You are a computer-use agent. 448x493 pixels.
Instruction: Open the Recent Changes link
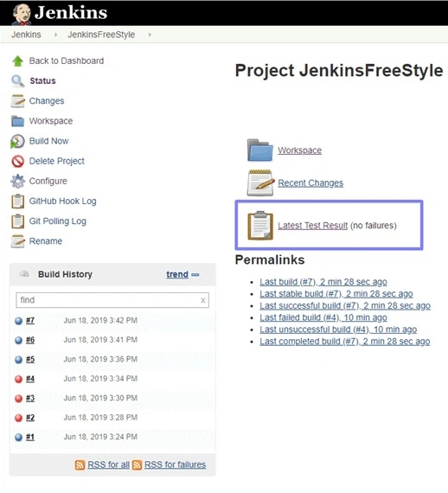point(310,183)
